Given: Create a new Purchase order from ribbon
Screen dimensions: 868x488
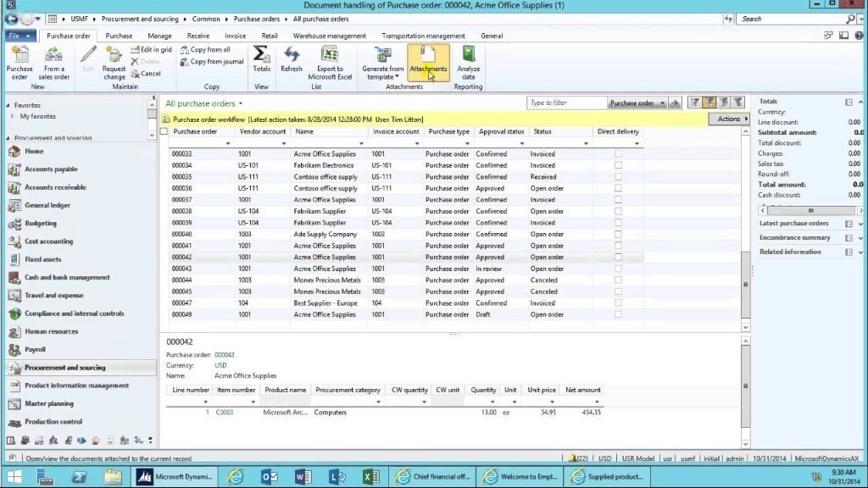Looking at the screenshot, I should click(19, 63).
